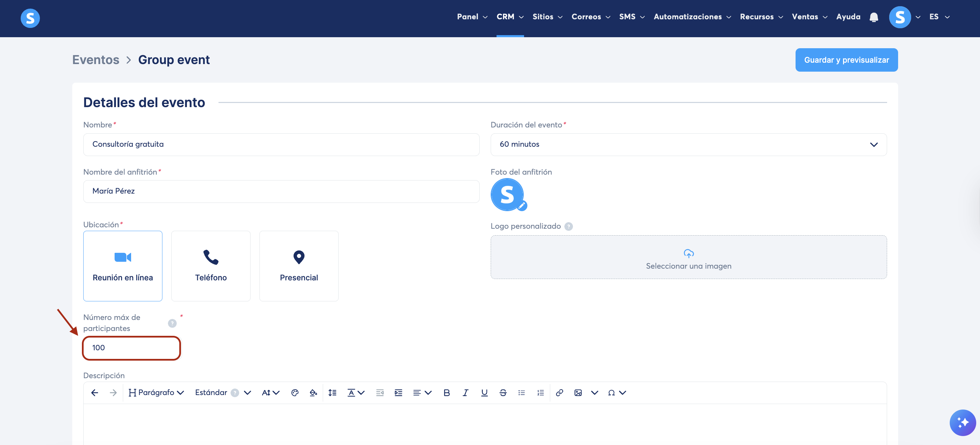
Task: Open the notifications bell
Action: pyautogui.click(x=874, y=17)
